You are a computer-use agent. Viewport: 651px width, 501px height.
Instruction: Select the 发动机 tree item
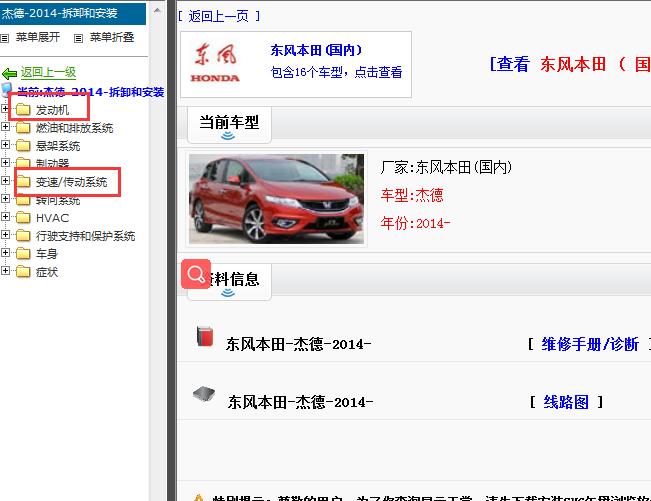pyautogui.click(x=52, y=110)
